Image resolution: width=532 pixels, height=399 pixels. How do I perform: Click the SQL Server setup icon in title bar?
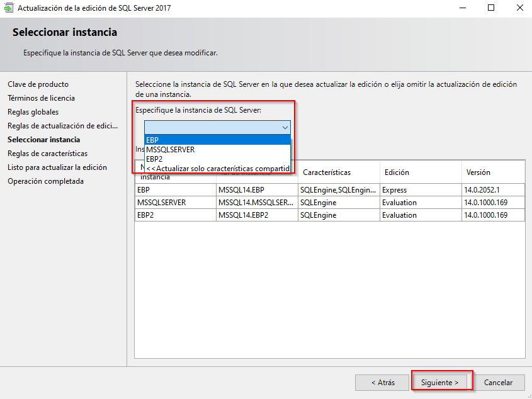9,8
